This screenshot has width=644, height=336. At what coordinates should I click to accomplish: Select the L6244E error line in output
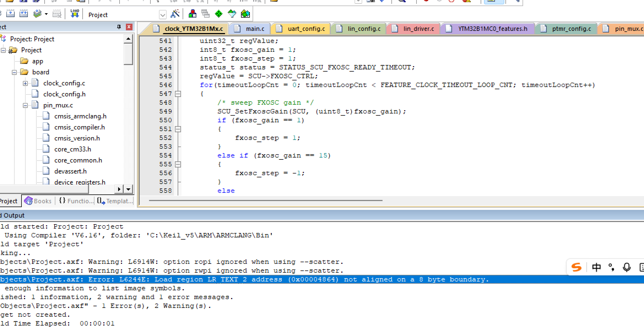pyautogui.click(x=322, y=279)
